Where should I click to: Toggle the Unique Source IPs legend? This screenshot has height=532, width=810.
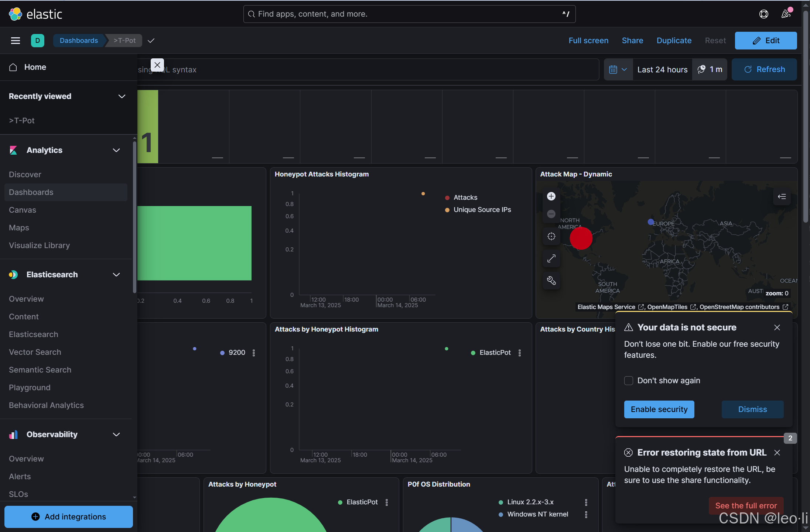coord(482,210)
